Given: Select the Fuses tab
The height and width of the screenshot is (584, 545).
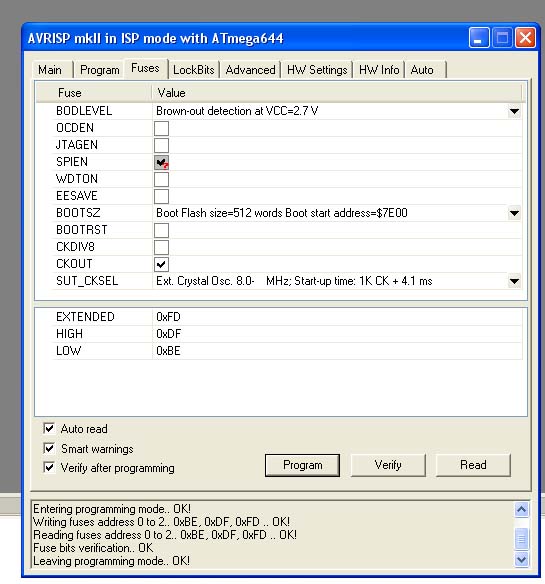Looking at the screenshot, I should [x=145, y=68].
